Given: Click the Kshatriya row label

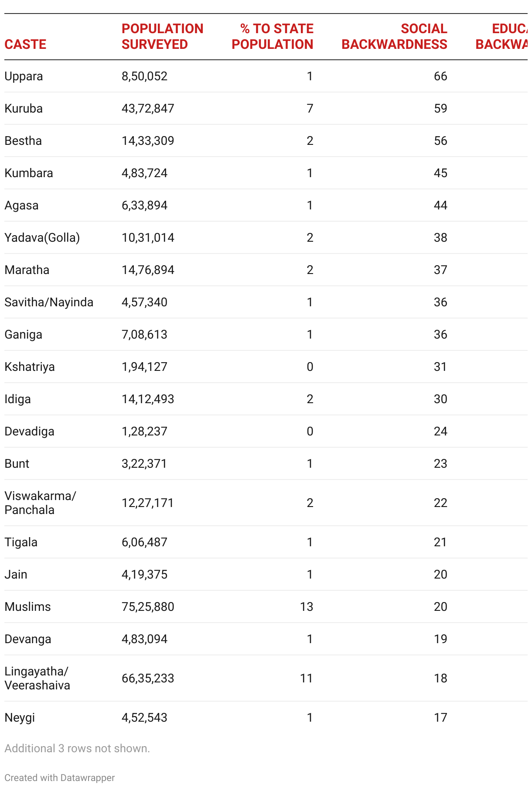Looking at the screenshot, I should [x=30, y=367].
